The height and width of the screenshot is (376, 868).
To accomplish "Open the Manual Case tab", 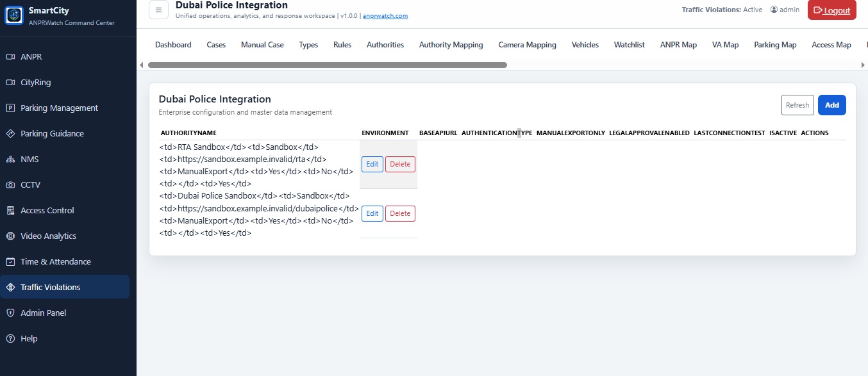I will 262,45.
